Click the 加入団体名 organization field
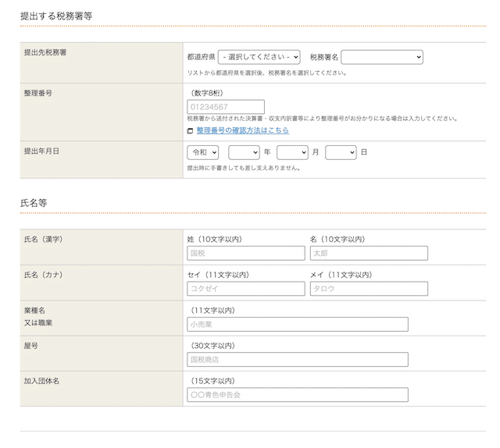This screenshot has height=448, width=500. coord(297,395)
